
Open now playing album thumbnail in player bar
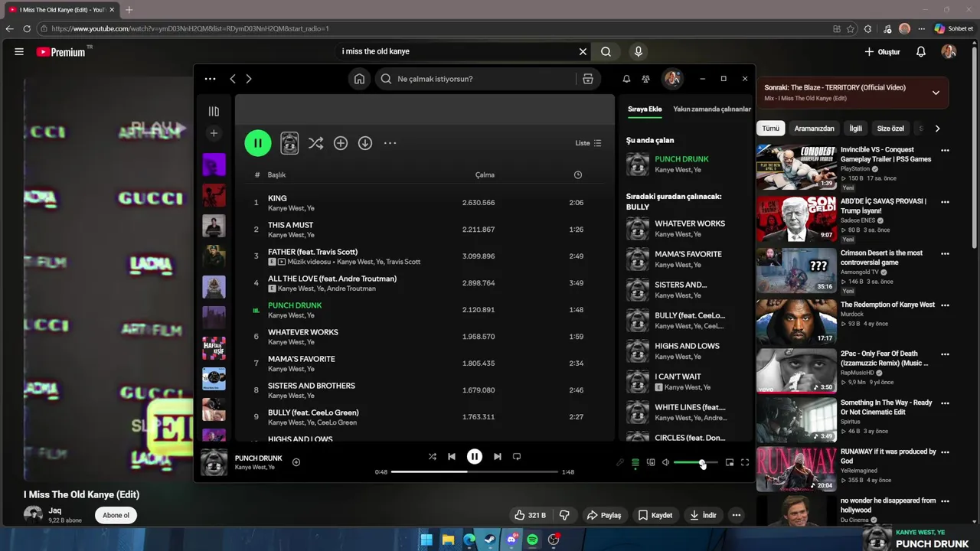(214, 462)
